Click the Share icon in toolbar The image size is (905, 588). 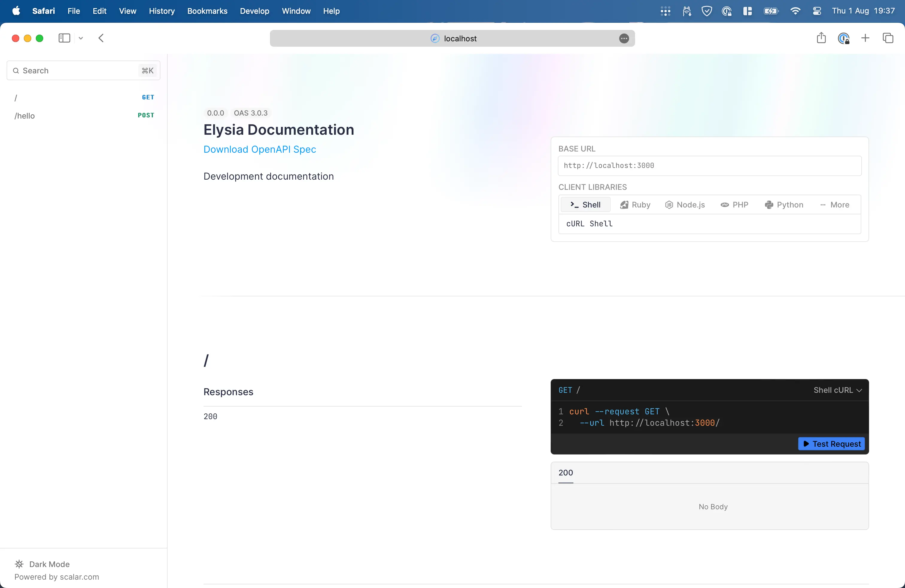tap(821, 38)
